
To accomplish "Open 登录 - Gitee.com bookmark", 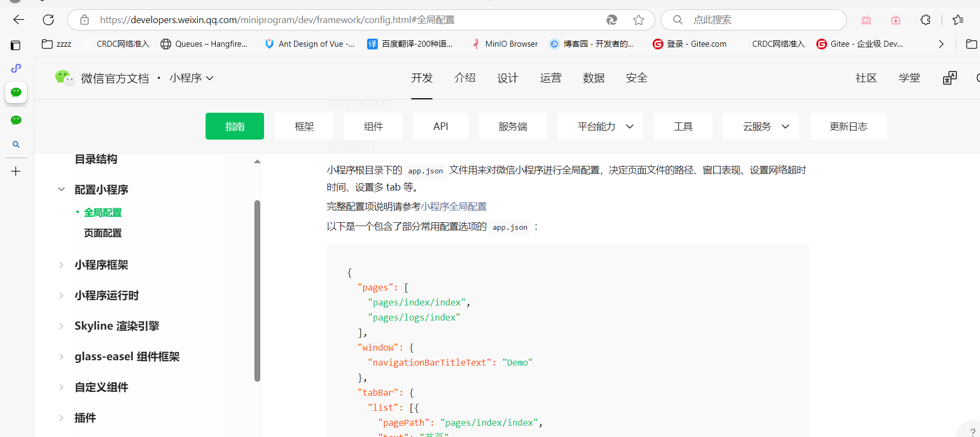I will pos(690,44).
